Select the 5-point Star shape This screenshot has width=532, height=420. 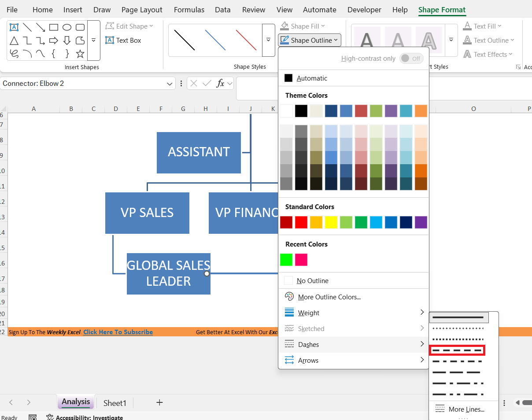point(80,54)
